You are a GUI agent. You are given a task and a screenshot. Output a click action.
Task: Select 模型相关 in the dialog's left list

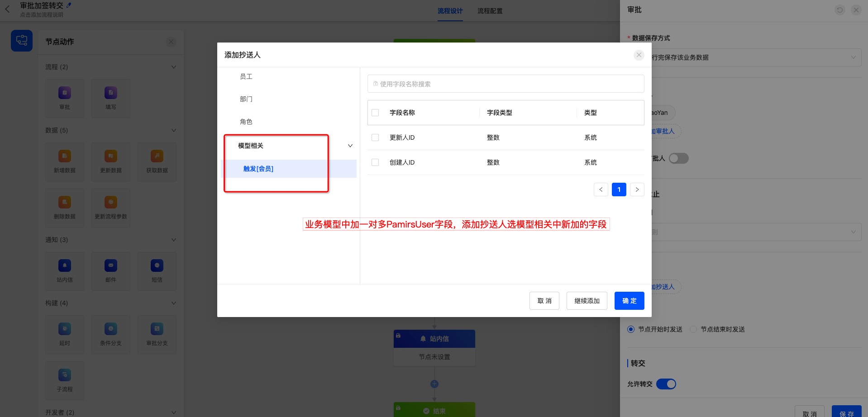(x=251, y=146)
